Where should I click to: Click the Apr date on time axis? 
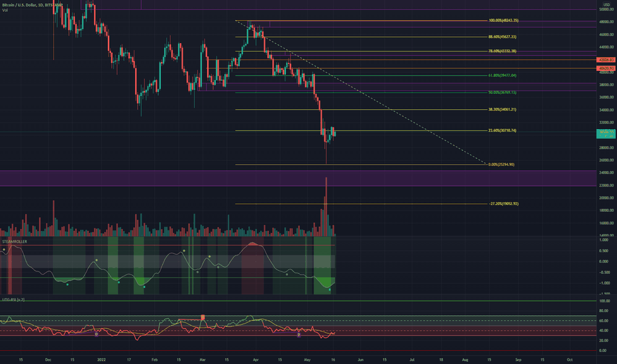click(x=256, y=359)
